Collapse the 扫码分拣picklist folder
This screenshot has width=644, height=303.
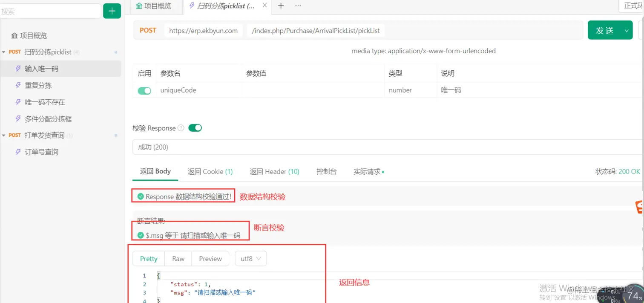click(x=4, y=52)
